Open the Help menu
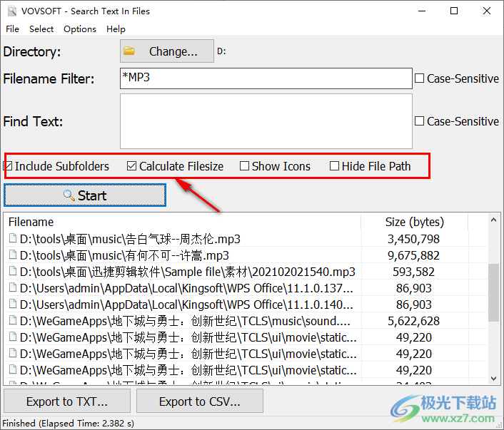Image resolution: width=504 pixels, height=430 pixels. pos(116,29)
